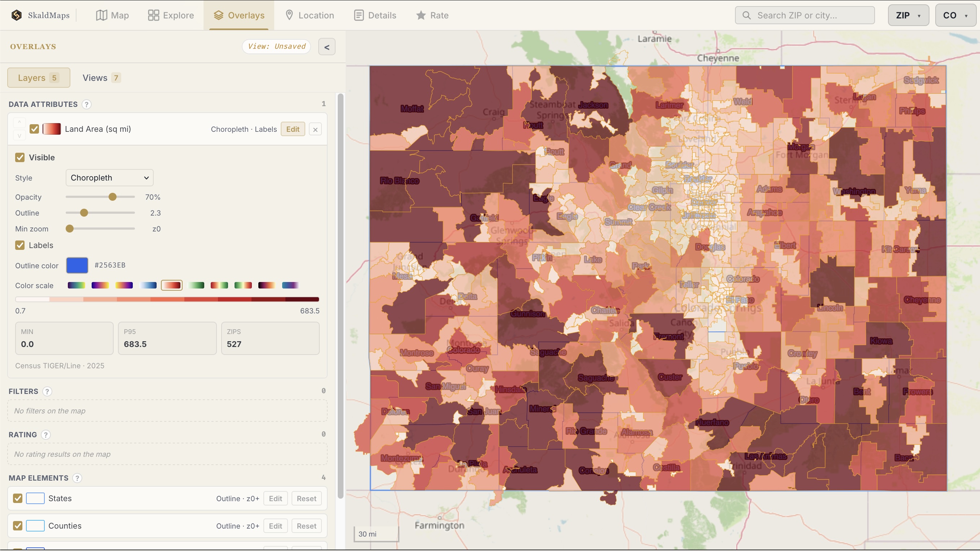Image resolution: width=980 pixels, height=551 pixels.
Task: Move Land Area layer down
Action: (x=19, y=135)
